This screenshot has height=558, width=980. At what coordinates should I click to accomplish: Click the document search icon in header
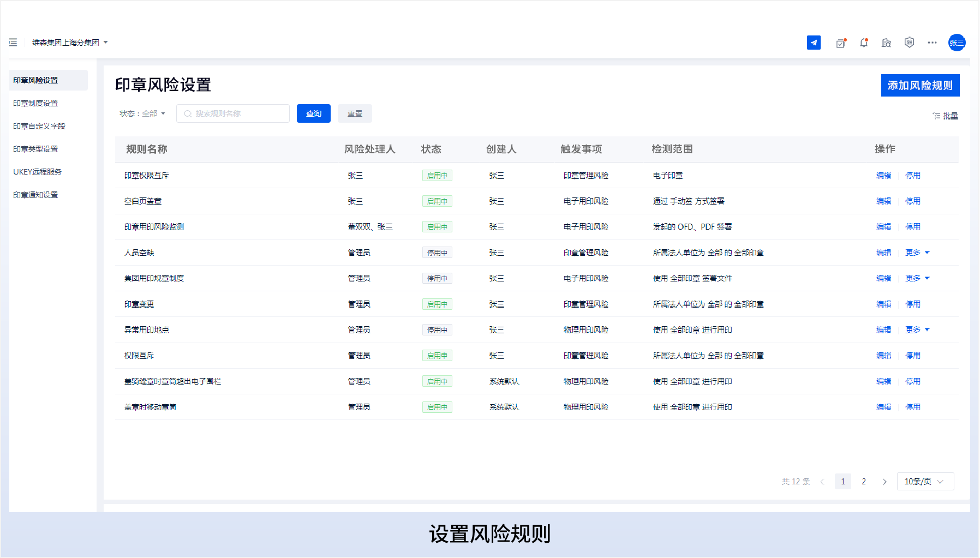tap(886, 43)
